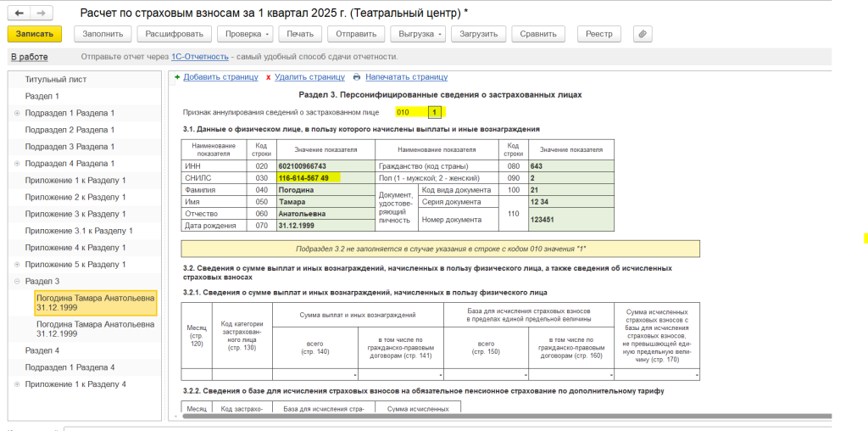Click the В работе status link

pyautogui.click(x=29, y=57)
